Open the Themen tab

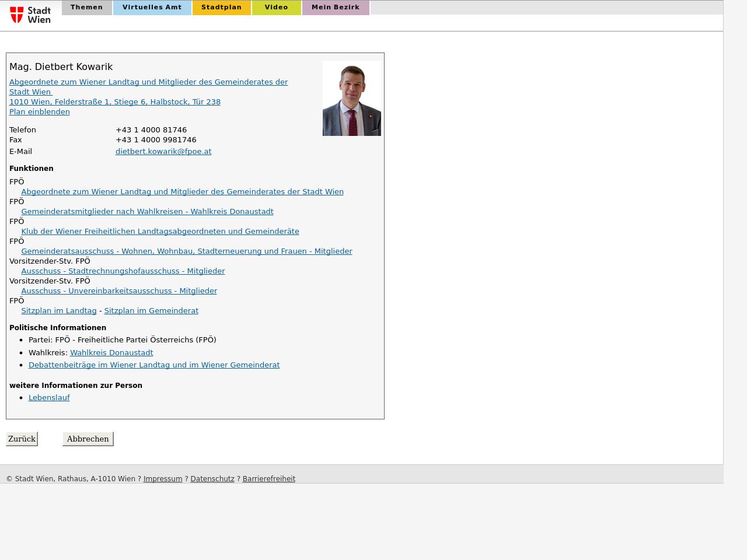point(86,8)
